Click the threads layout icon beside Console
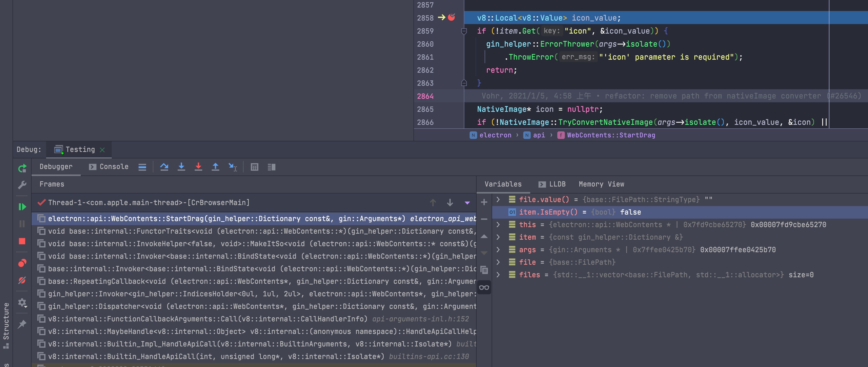Screen dimensions: 868x367 point(142,167)
